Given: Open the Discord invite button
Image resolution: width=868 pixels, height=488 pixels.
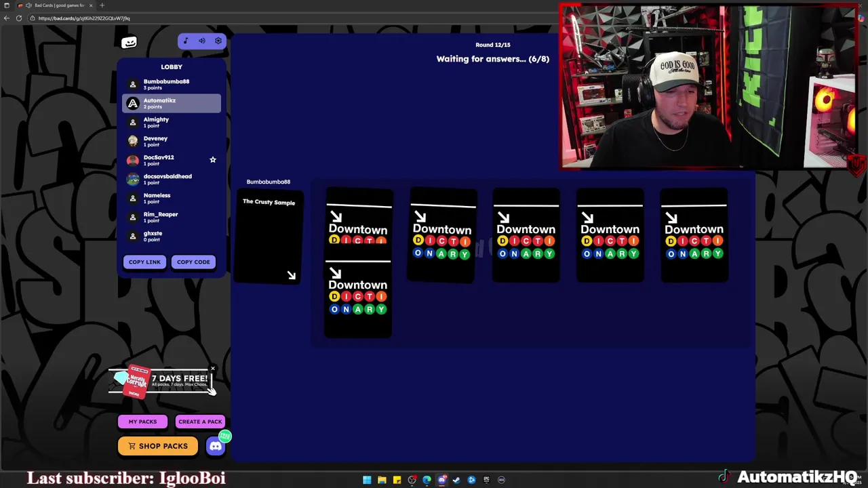Looking at the screenshot, I should 216,446.
